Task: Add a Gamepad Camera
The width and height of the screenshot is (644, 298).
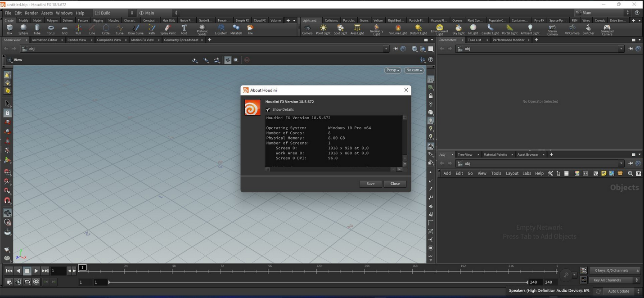Action: coord(607,30)
